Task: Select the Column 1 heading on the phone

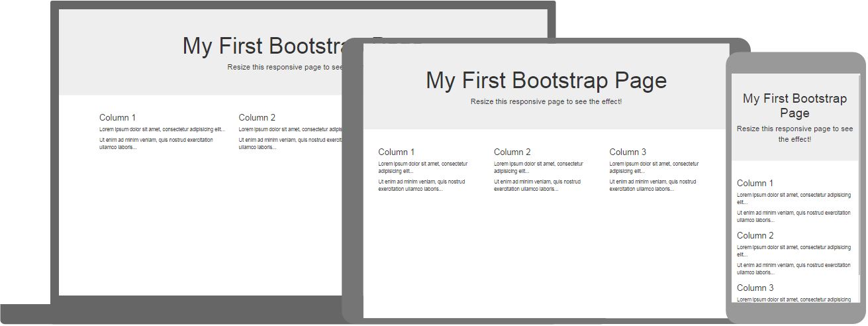Action: pos(755,184)
